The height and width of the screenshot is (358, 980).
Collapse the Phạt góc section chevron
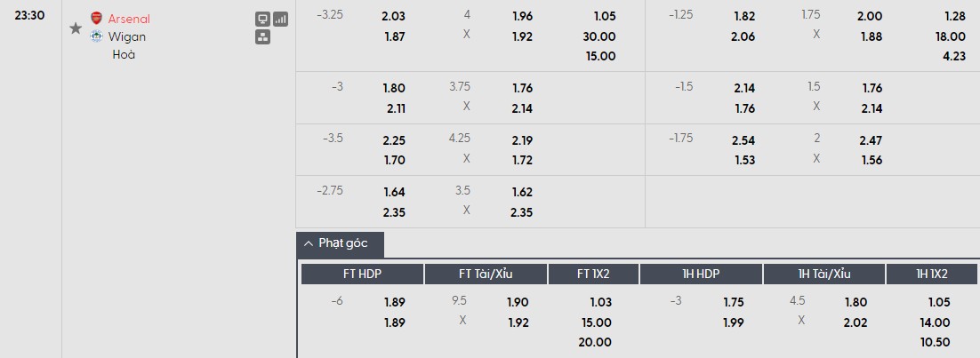coord(309,243)
